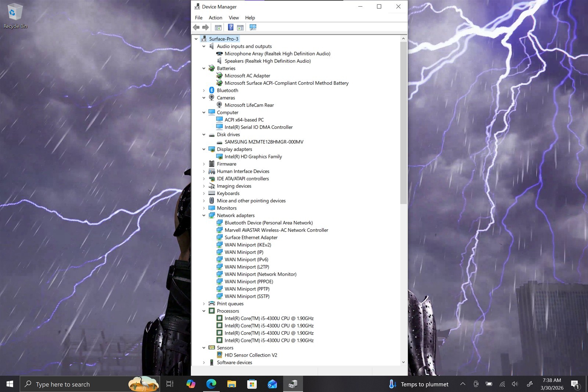Image resolution: width=588 pixels, height=392 pixels.
Task: Open Microsoft Edge from the taskbar
Action: tap(211, 384)
